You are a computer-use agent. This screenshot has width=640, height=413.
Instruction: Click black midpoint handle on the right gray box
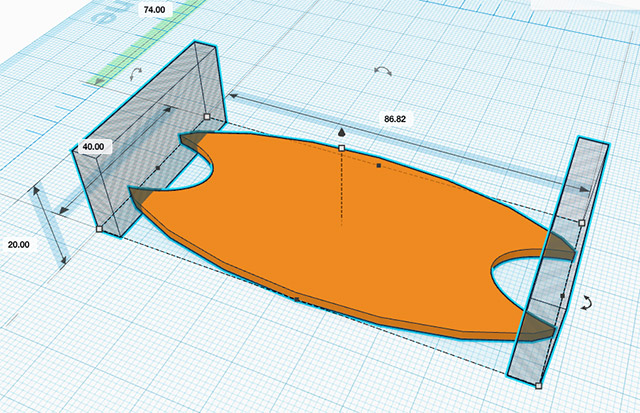[x=562, y=297]
